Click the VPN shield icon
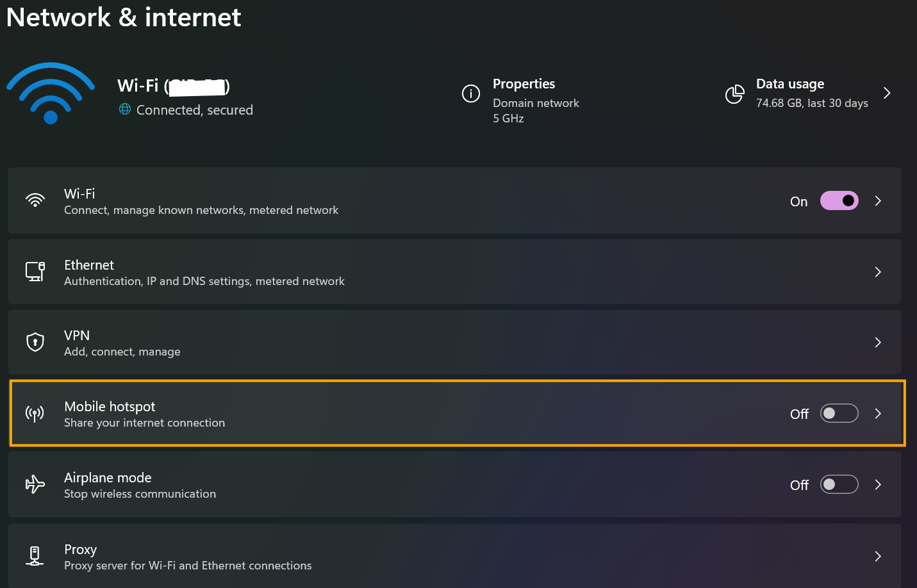Screen dimensions: 917x588 click(x=35, y=342)
